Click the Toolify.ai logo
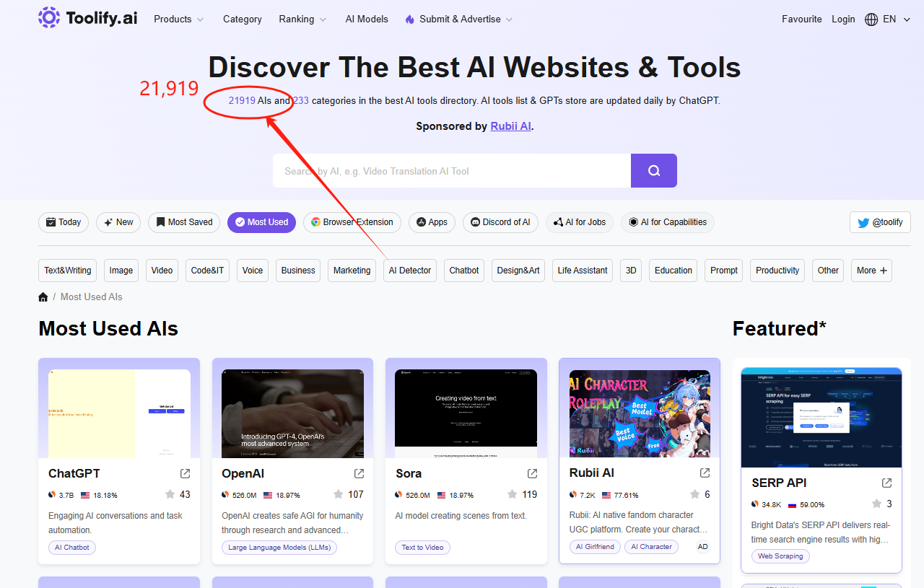This screenshot has width=924, height=588. (87, 18)
